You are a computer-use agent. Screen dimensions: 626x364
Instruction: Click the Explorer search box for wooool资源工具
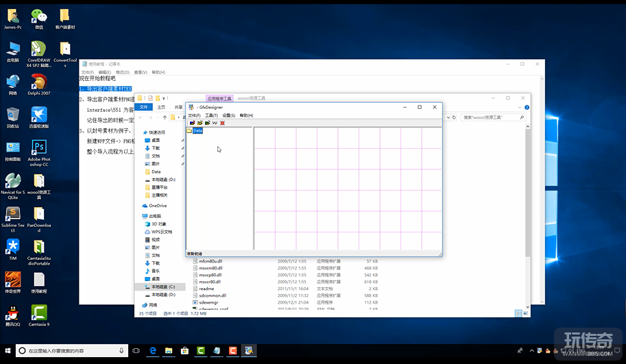(490, 117)
